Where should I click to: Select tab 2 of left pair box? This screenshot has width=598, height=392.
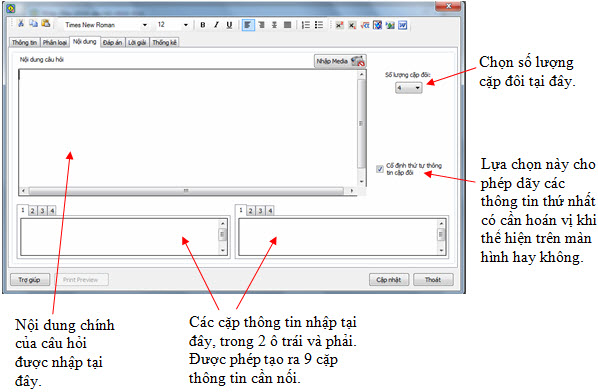(x=32, y=210)
